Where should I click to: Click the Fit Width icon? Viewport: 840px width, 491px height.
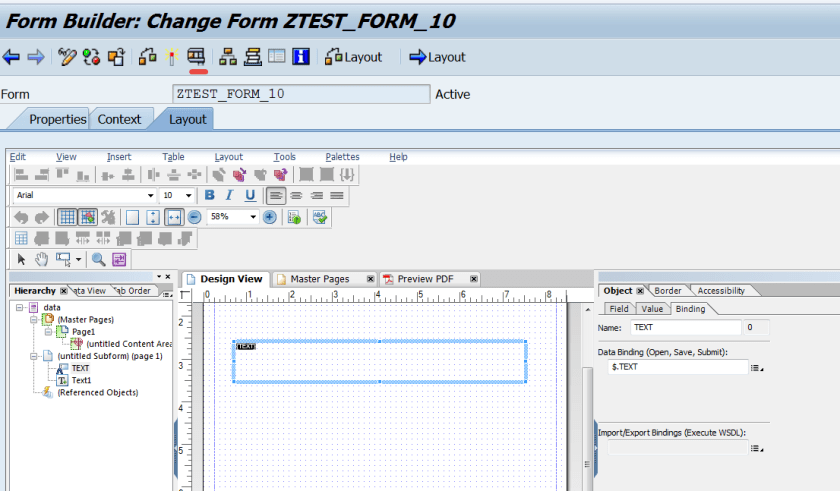[174, 217]
